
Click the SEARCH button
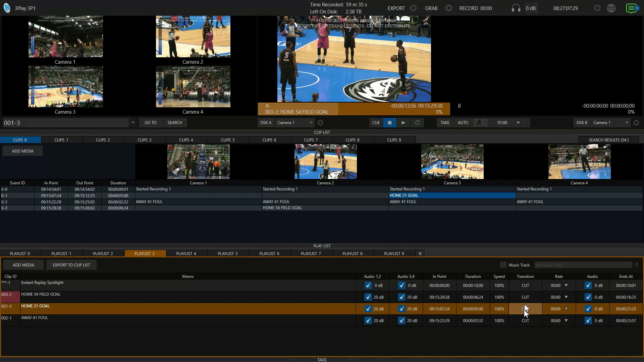click(175, 123)
